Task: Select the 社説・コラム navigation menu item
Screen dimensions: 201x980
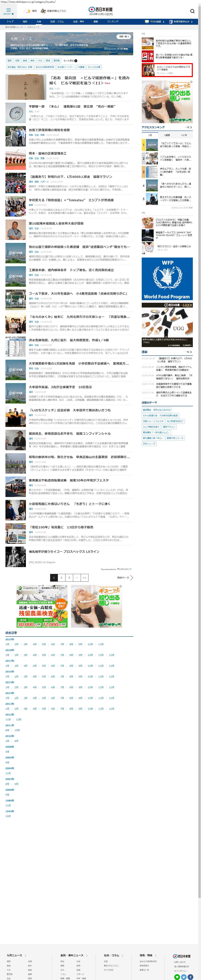Action: [57, 22]
